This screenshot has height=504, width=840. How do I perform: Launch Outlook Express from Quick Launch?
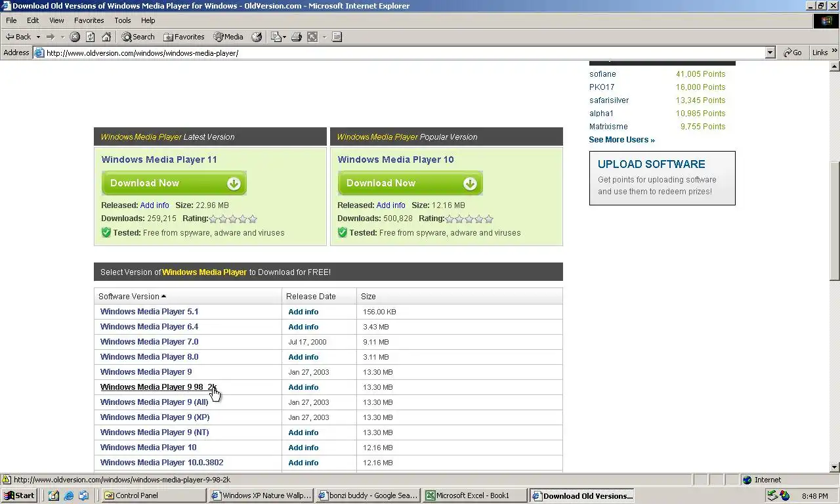[x=84, y=495]
